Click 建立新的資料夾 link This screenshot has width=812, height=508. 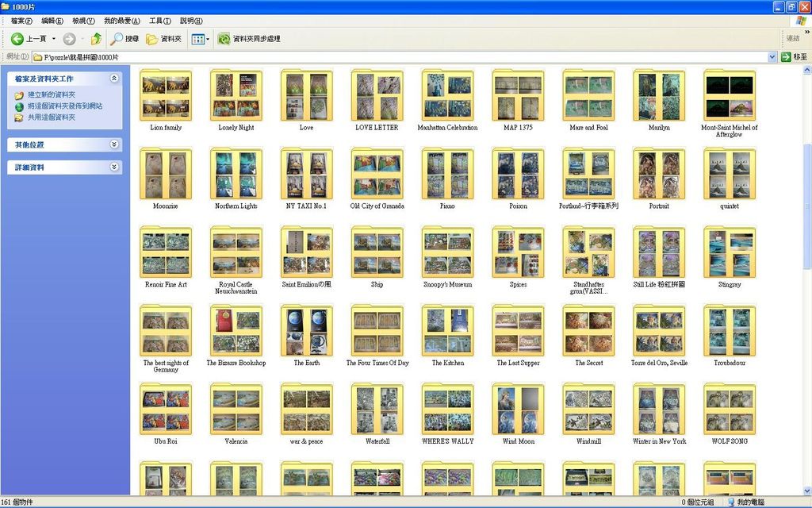[52, 95]
